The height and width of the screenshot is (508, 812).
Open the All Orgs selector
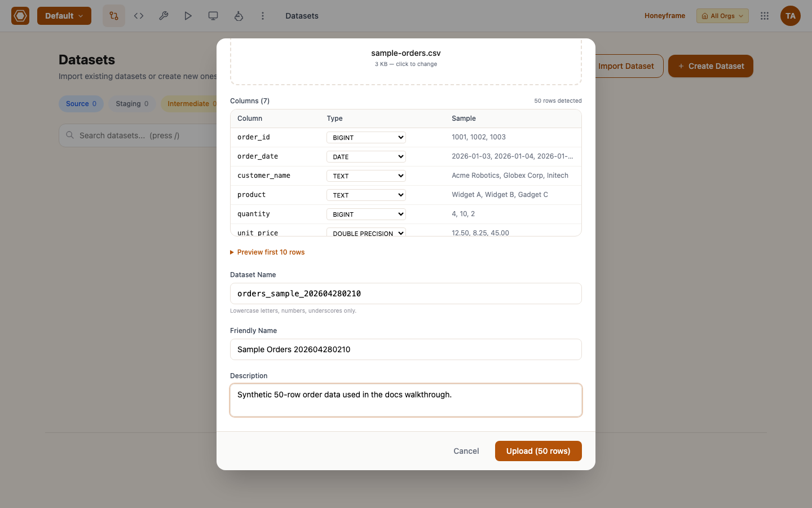pyautogui.click(x=722, y=16)
